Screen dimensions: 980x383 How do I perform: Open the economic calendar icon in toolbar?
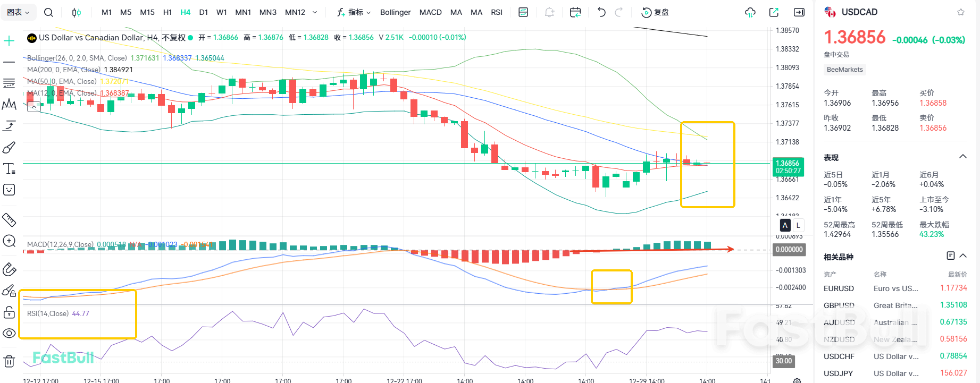(x=575, y=12)
